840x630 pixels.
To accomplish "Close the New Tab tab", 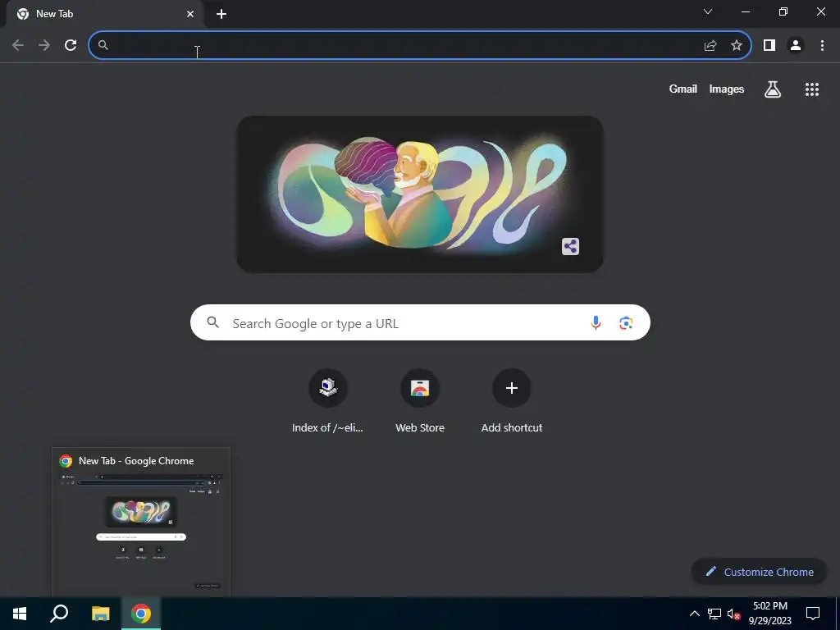I will (x=190, y=14).
